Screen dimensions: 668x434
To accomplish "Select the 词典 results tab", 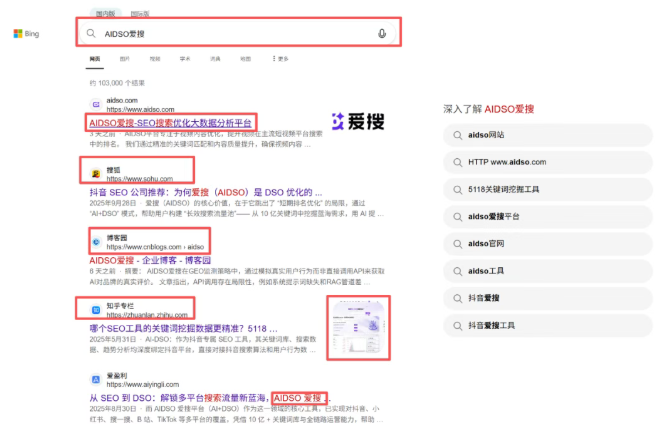I will (x=215, y=59).
